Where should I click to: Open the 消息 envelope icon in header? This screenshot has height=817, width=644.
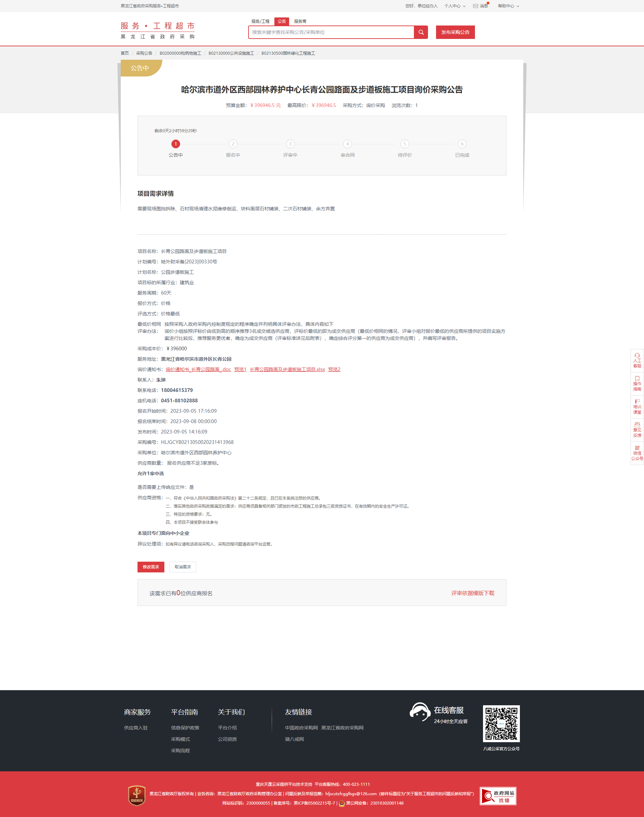(x=476, y=6)
